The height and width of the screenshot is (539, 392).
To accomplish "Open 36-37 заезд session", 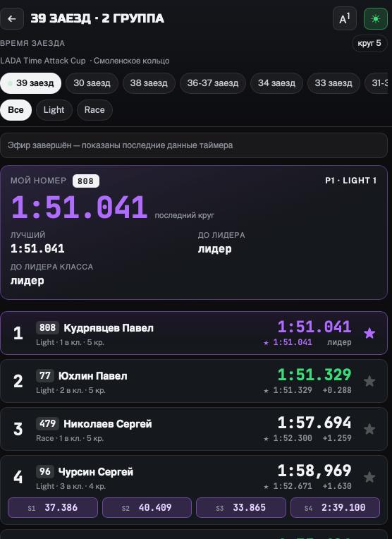I will pyautogui.click(x=213, y=83).
